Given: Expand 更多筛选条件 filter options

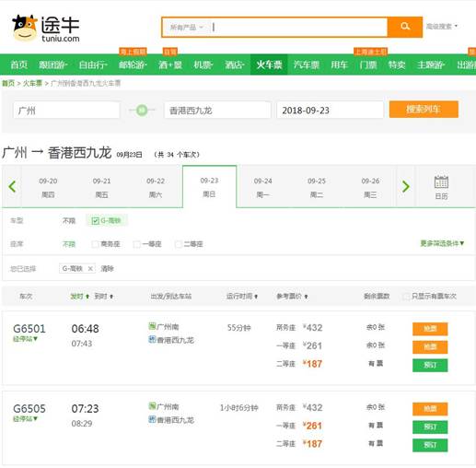Looking at the screenshot, I should pos(442,243).
